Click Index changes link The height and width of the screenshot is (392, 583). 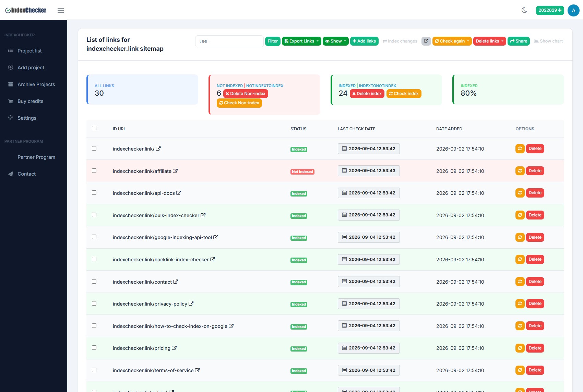(x=400, y=41)
